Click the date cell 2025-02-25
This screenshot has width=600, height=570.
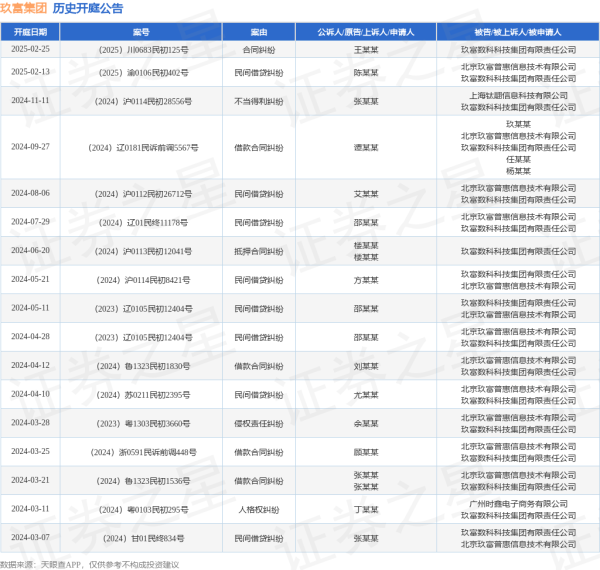[30, 49]
